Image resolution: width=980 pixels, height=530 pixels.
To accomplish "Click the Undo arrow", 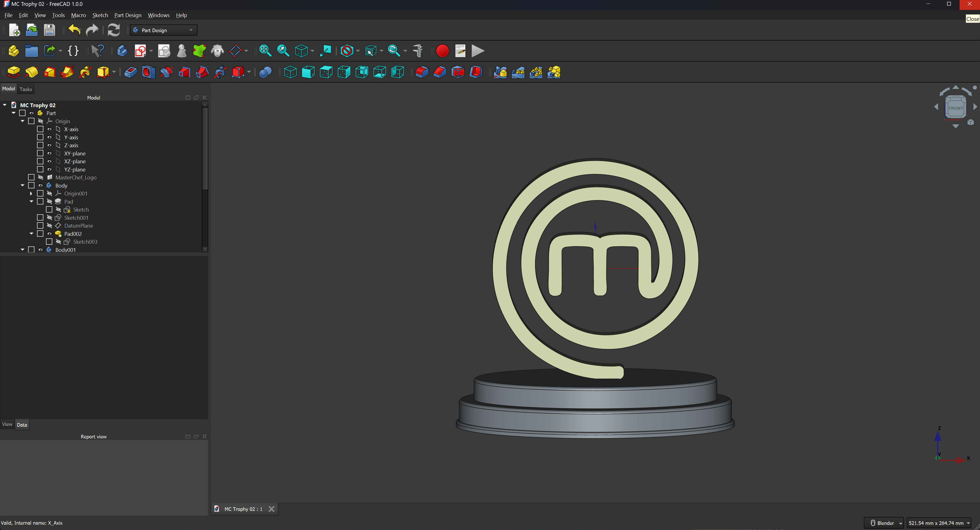I will 74,30.
